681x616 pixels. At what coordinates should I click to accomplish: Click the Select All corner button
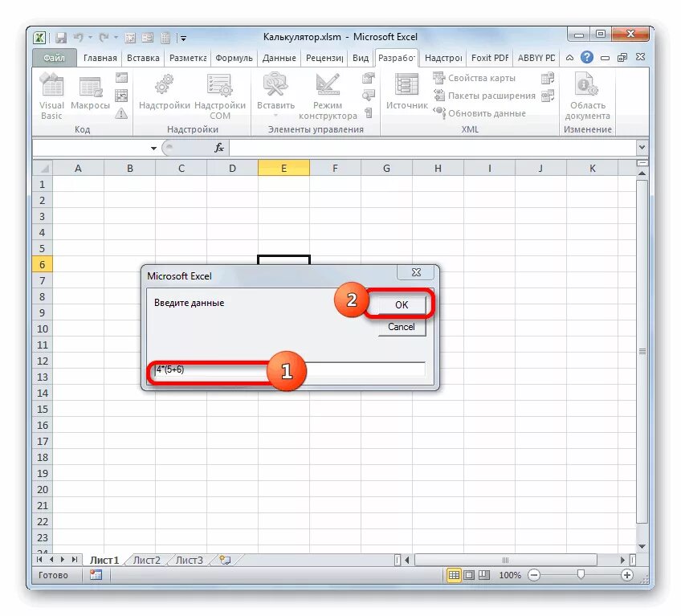click(43, 168)
